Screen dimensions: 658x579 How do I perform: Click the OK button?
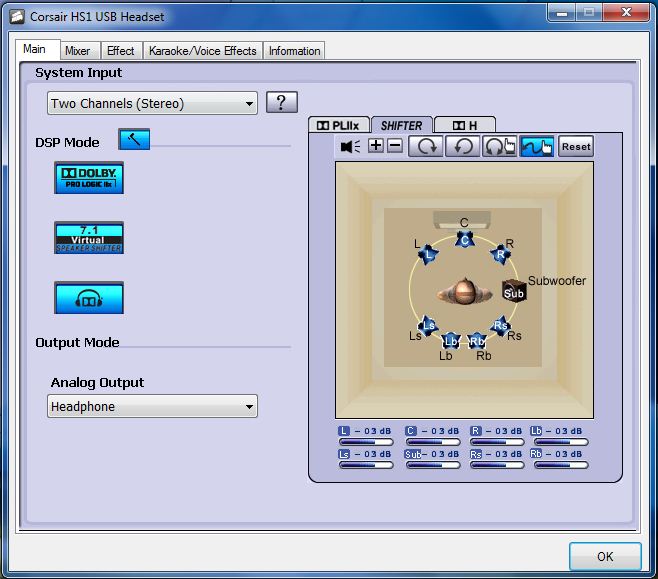[x=605, y=556]
